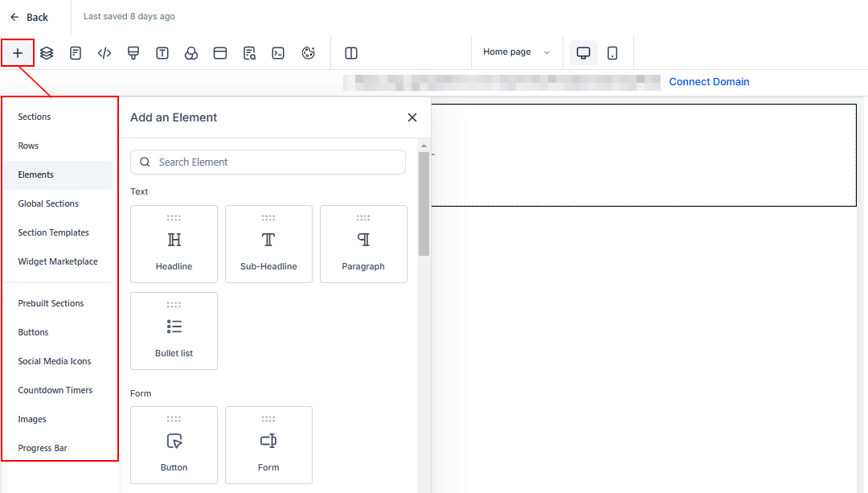Select the Headline element card
Screen dimensions: 868x493
click(x=174, y=244)
